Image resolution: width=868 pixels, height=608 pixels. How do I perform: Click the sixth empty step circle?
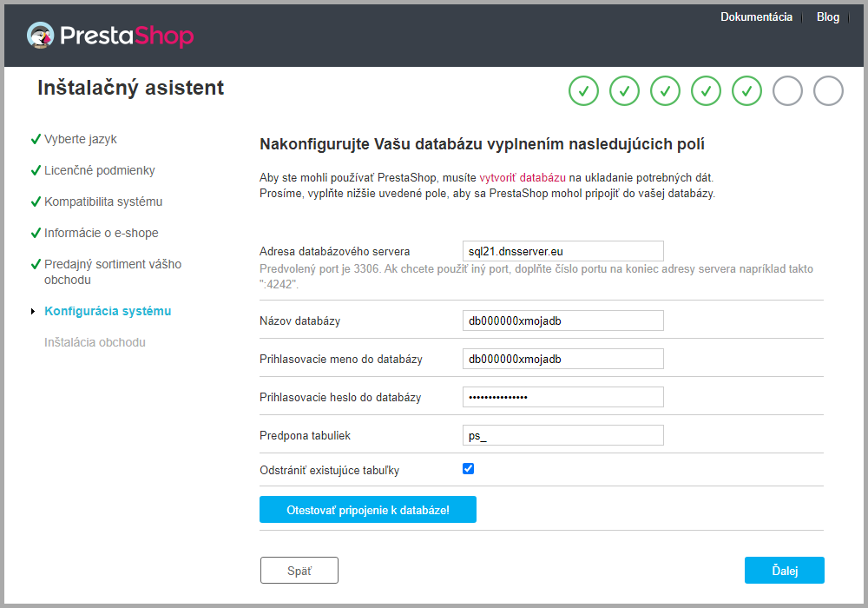(788, 91)
